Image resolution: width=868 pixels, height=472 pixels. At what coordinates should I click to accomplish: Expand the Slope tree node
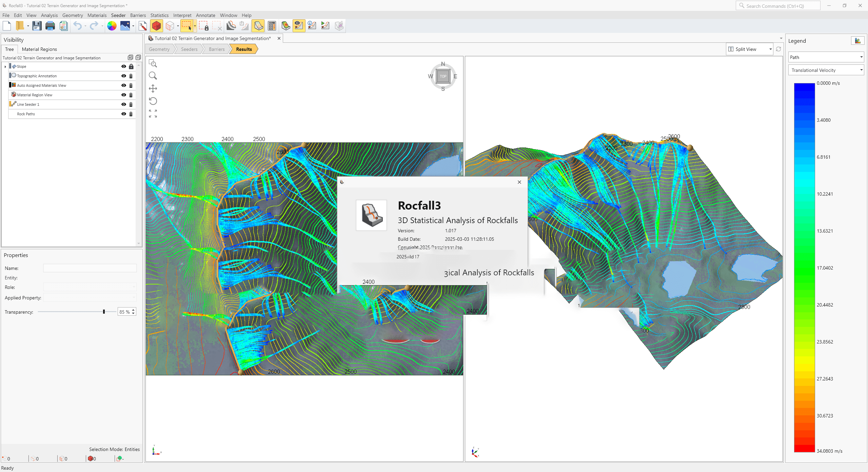tap(5, 66)
